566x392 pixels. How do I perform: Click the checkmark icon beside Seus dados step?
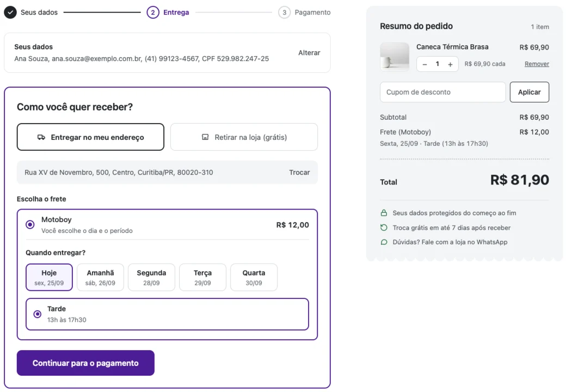[x=10, y=13]
